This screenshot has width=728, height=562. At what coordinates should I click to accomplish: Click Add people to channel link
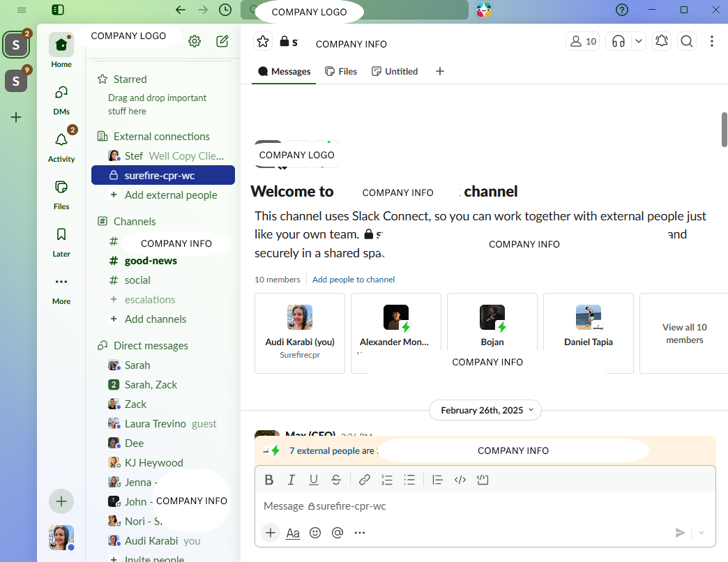[x=354, y=280]
